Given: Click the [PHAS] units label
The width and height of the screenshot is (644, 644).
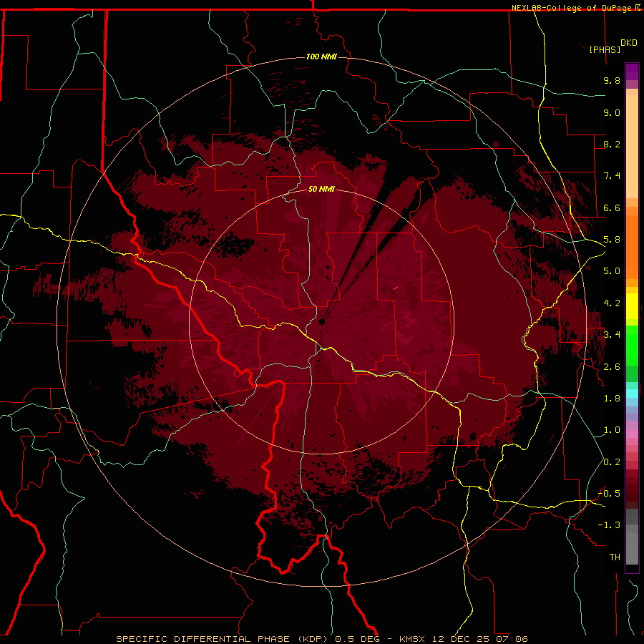Looking at the screenshot, I should [605, 49].
